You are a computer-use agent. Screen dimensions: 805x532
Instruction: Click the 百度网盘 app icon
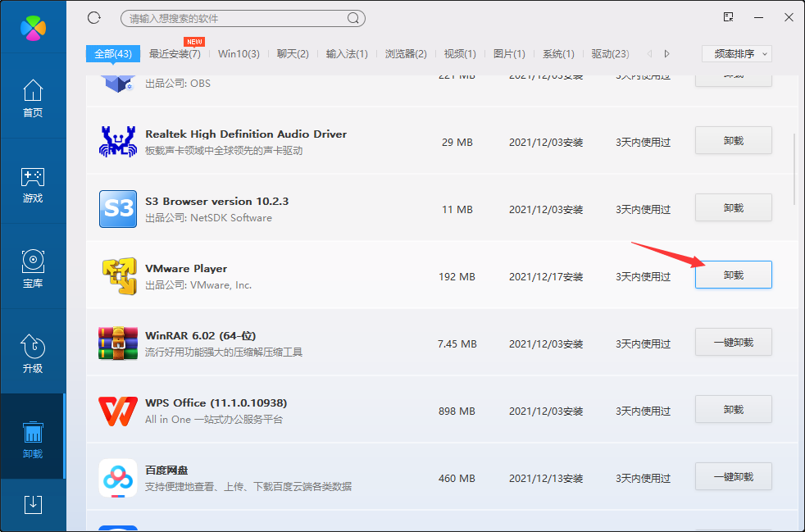[118, 478]
